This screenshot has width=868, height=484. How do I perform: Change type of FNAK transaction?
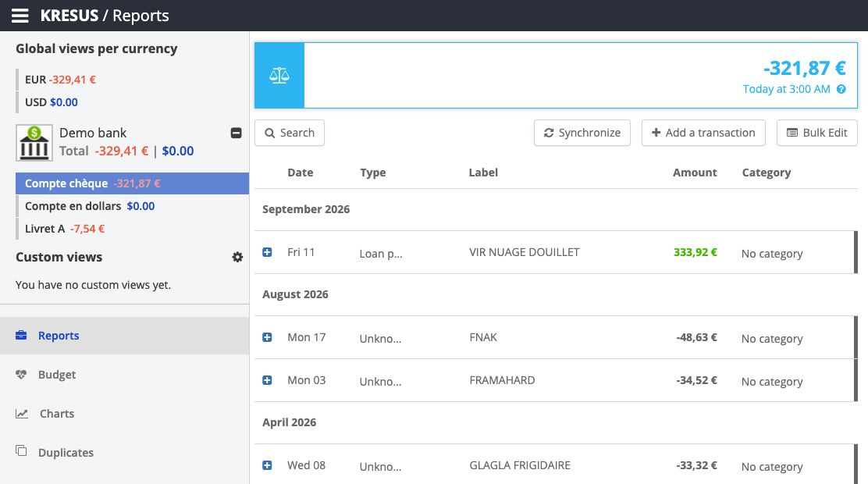(381, 338)
